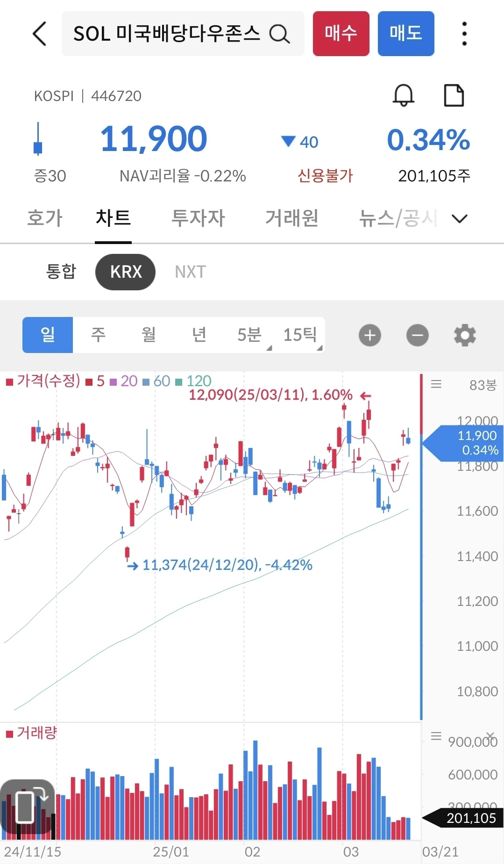Go back with the left arrow icon
The width and height of the screenshot is (504, 864).
coord(40,34)
